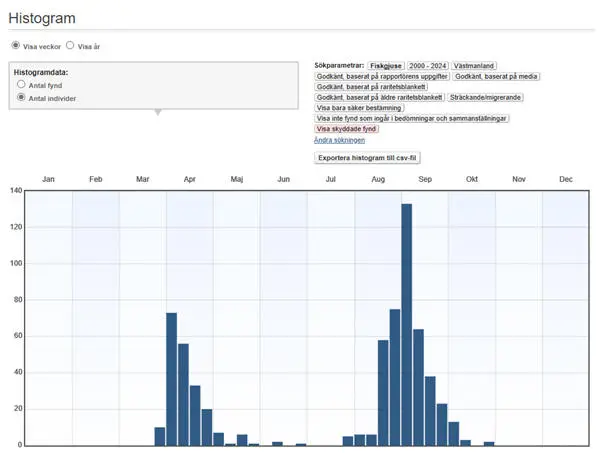Click 'Visa bara säker bestämning' tag
The height and width of the screenshot is (453, 603).
359,108
